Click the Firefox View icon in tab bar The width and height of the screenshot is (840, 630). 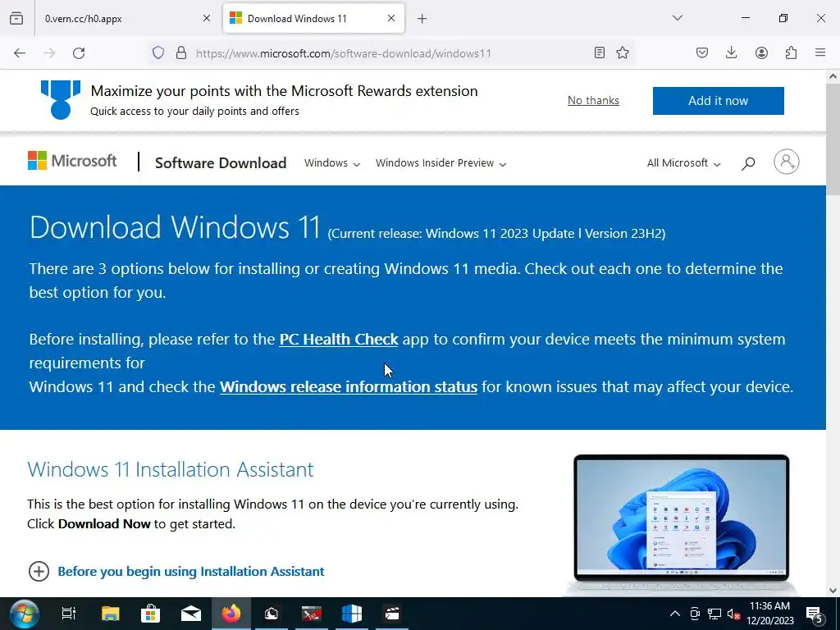pos(16,19)
